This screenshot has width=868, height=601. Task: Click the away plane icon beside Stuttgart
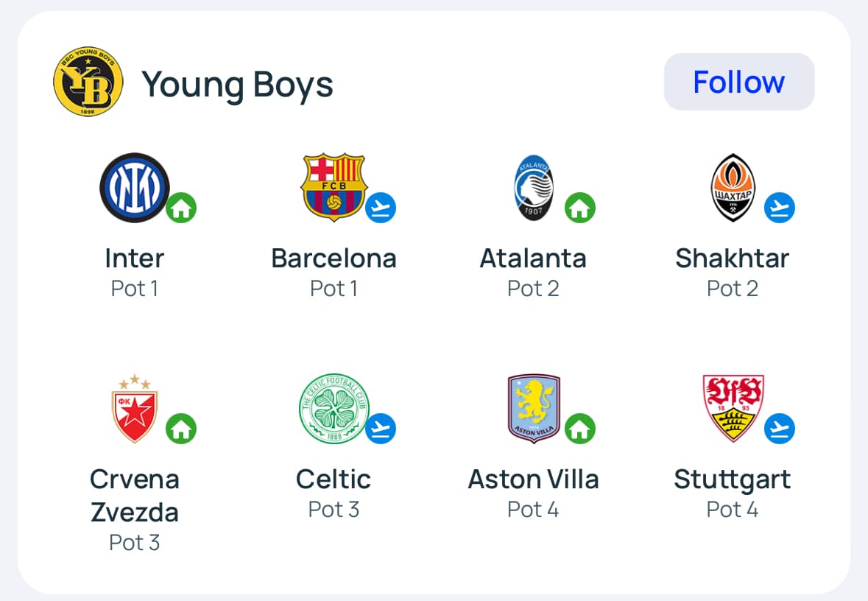point(780,429)
